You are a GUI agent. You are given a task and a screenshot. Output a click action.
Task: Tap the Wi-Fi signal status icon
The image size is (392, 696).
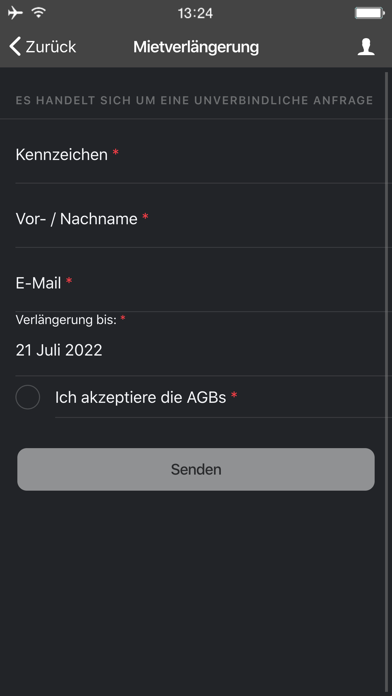point(39,13)
